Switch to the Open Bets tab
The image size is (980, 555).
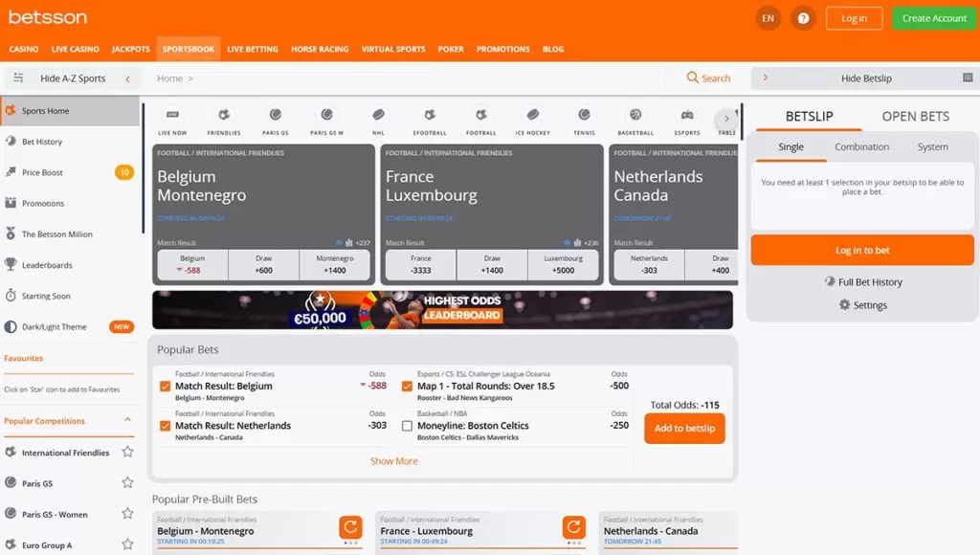[916, 116]
